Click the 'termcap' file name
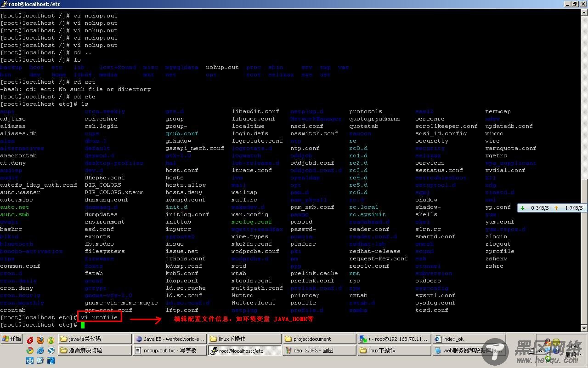588x368 pixels. (x=498, y=111)
